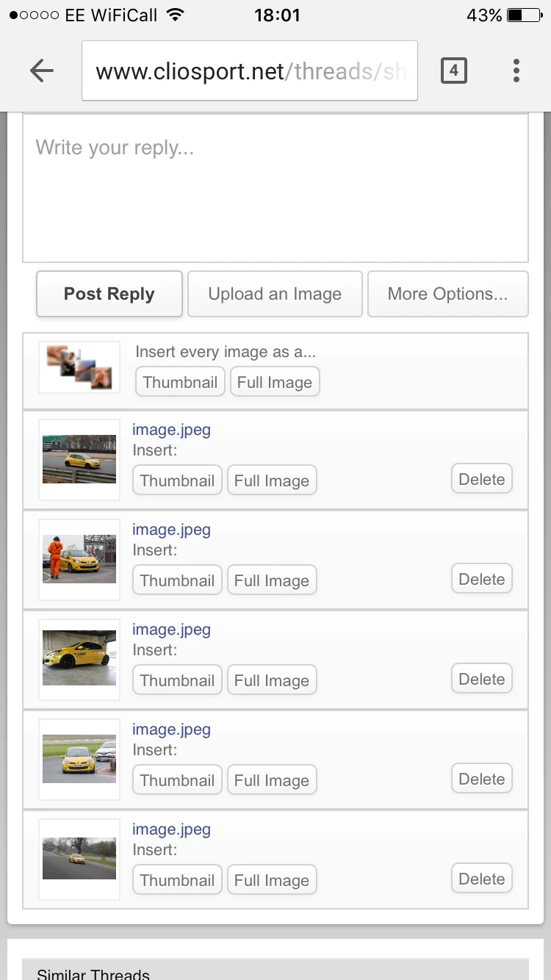Open thumbnail of yellow car on track

[x=79, y=460]
